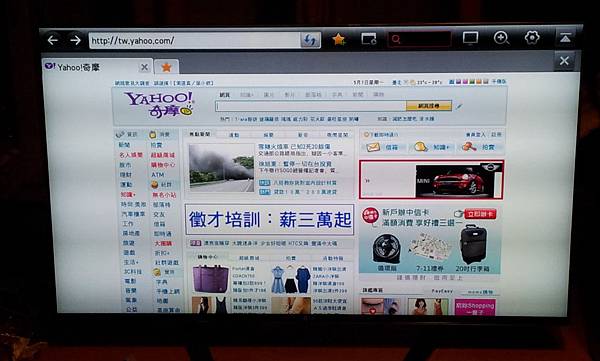The width and height of the screenshot is (600, 361).
Task: Switch to the Yahoo!奇摩 tab
Action: 96,67
